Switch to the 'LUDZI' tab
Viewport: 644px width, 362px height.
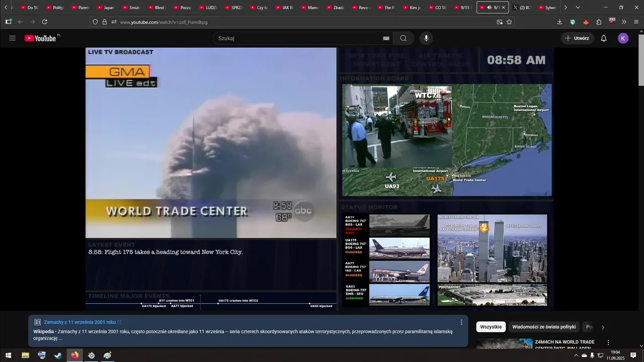(x=208, y=8)
